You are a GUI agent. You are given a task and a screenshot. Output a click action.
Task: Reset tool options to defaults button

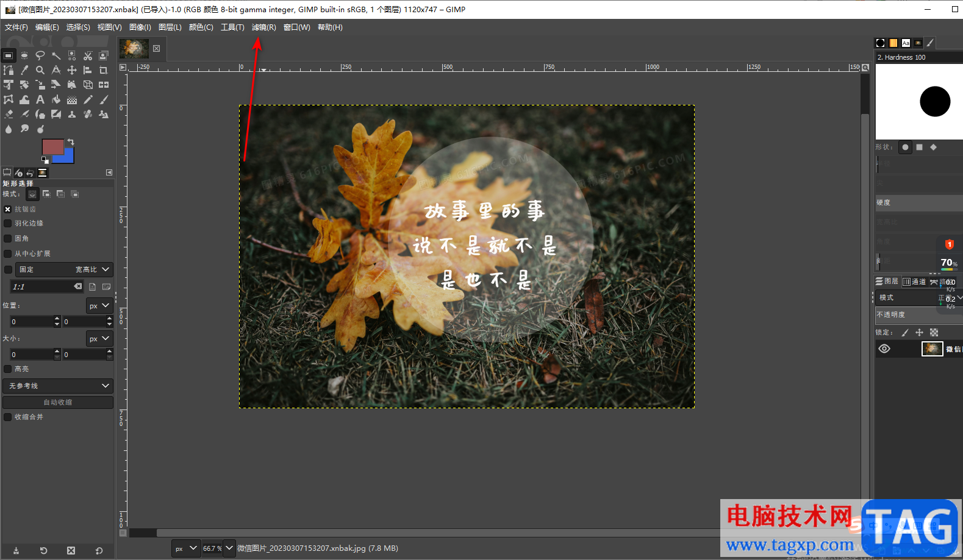coord(99,550)
